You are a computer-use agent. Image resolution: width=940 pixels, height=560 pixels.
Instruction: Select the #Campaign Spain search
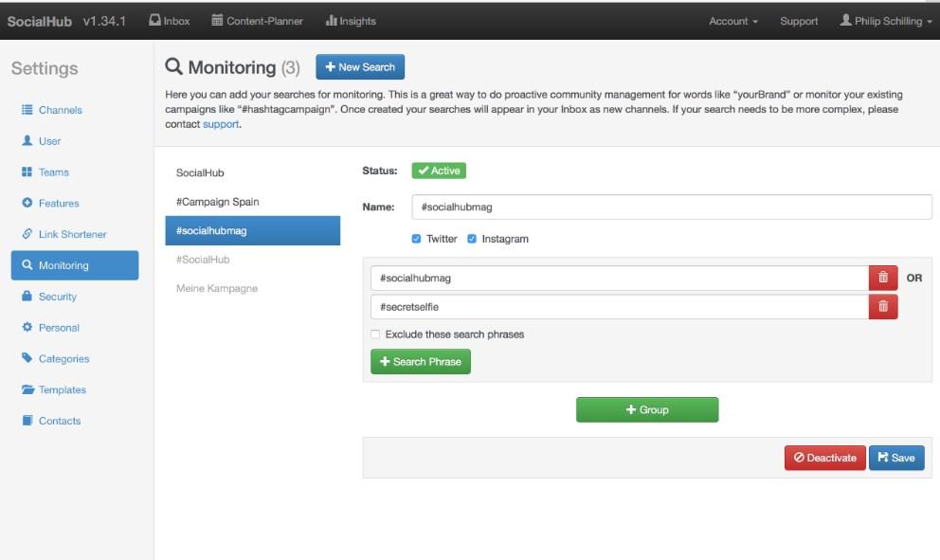coord(252,202)
